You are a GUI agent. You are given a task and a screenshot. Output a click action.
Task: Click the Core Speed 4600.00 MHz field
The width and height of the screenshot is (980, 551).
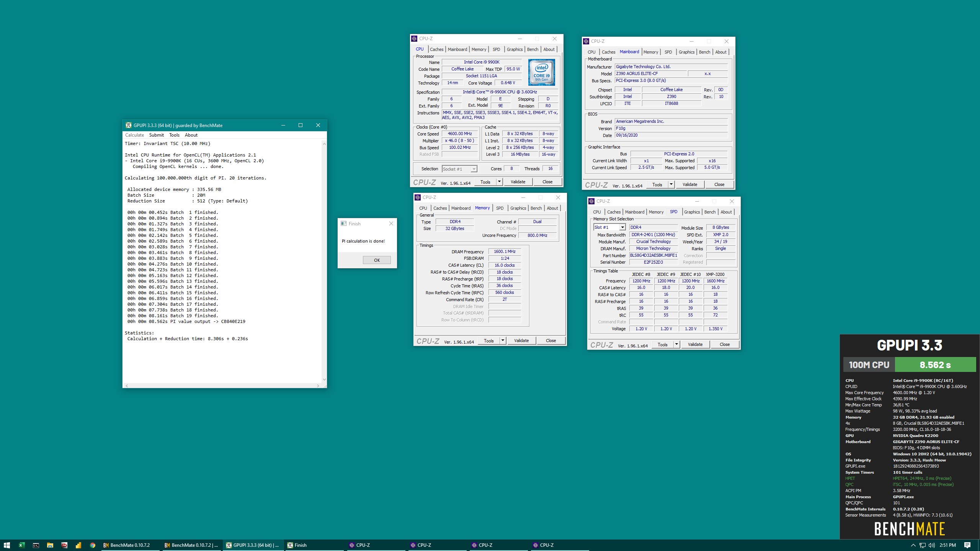[460, 134]
